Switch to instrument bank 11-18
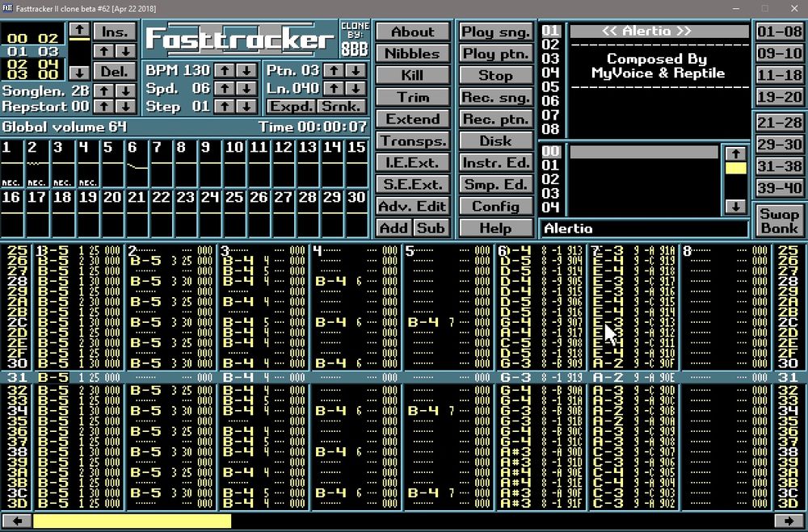808x532 pixels. 779,75
